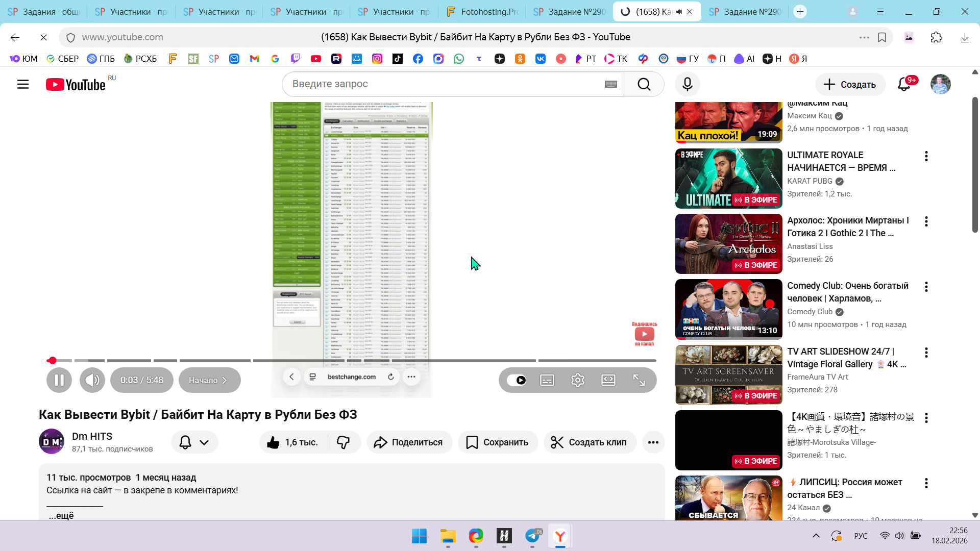Switch to the Fotohosting browser tab
Image resolution: width=980 pixels, height=551 pixels.
coord(482,11)
